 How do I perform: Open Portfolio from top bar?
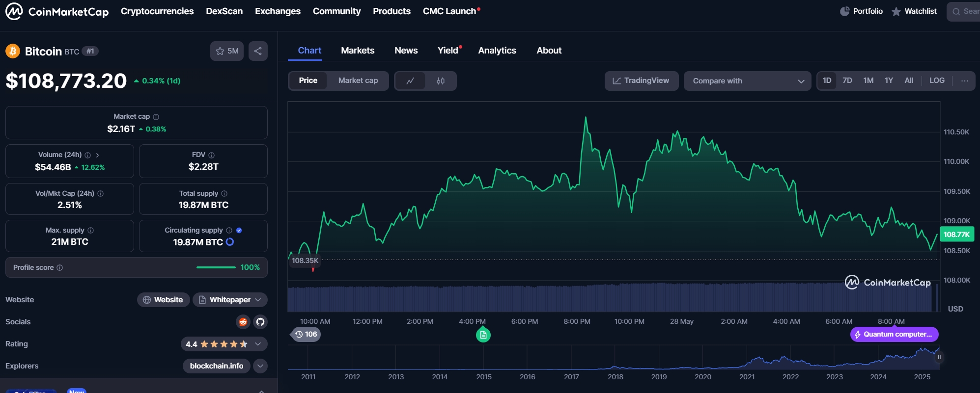tap(861, 11)
